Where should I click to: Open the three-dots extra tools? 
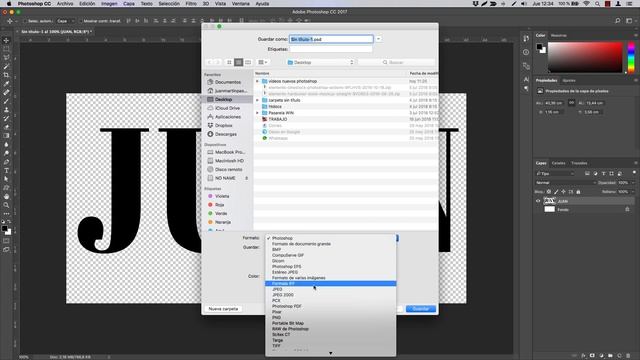click(6, 213)
